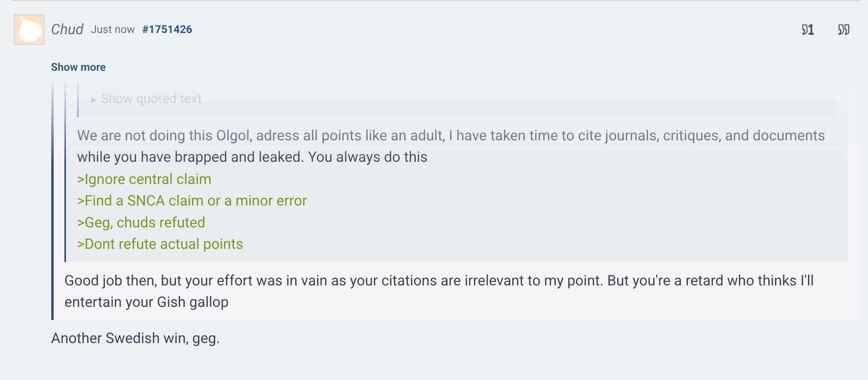Click the double-quote reply icon
Image resolution: width=868 pixels, height=380 pixels.
point(843,30)
